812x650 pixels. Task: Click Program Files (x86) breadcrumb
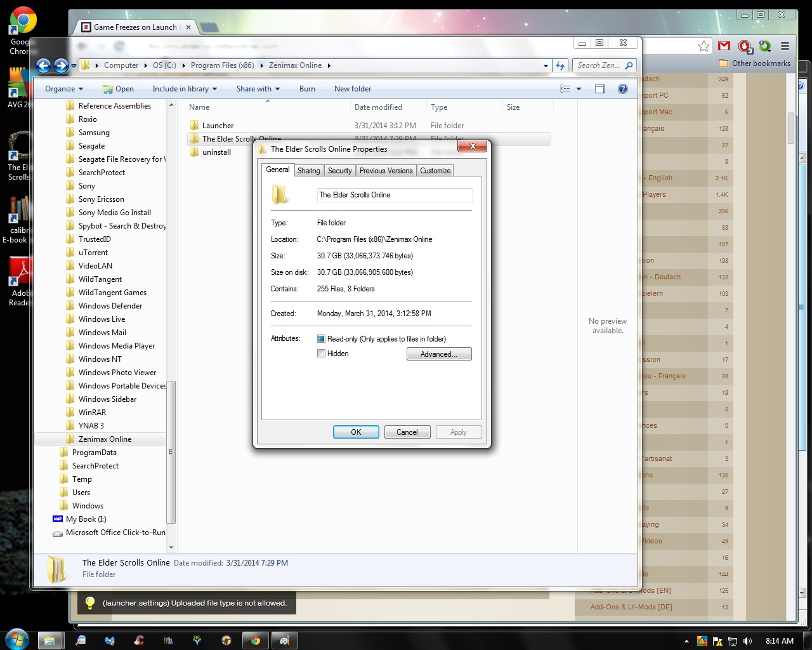tap(222, 65)
